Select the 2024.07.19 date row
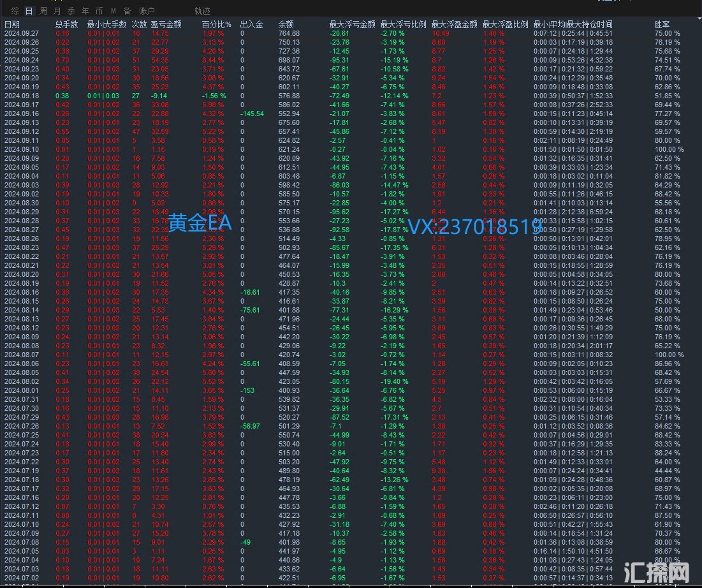Screen dimensions: 702x588 click(x=22, y=471)
